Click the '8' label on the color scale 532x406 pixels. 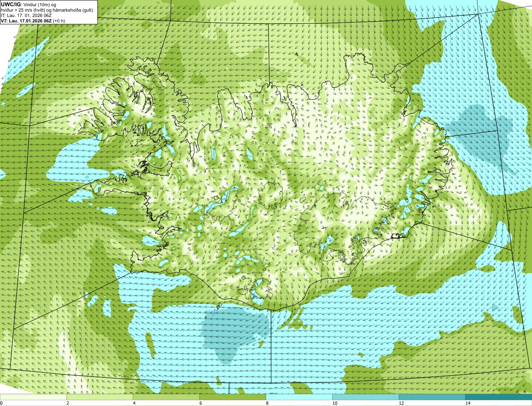pyautogui.click(x=267, y=403)
